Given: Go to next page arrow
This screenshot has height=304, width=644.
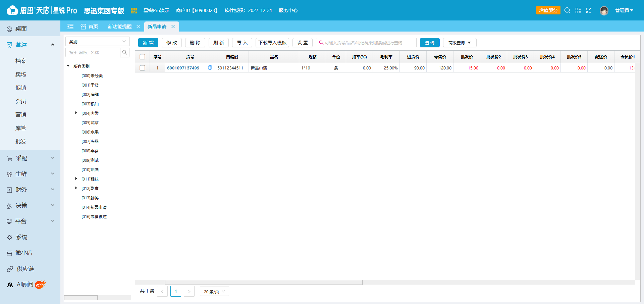Looking at the screenshot, I should pyautogui.click(x=189, y=292).
